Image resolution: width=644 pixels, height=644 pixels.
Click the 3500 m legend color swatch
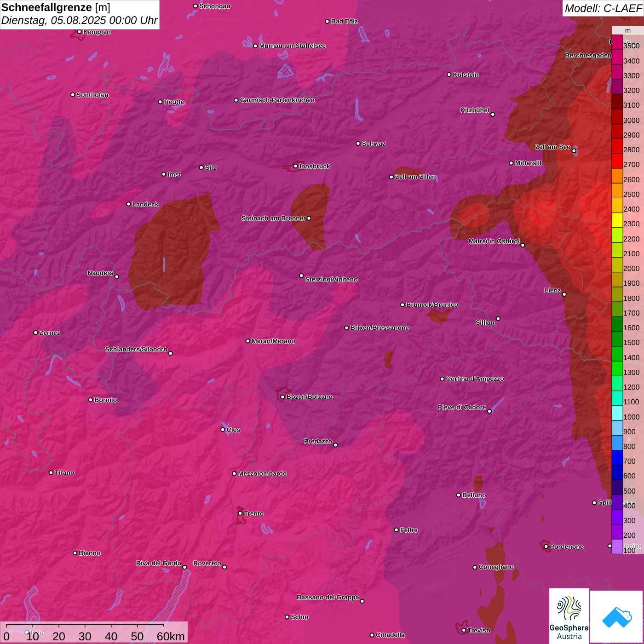pyautogui.click(x=617, y=42)
